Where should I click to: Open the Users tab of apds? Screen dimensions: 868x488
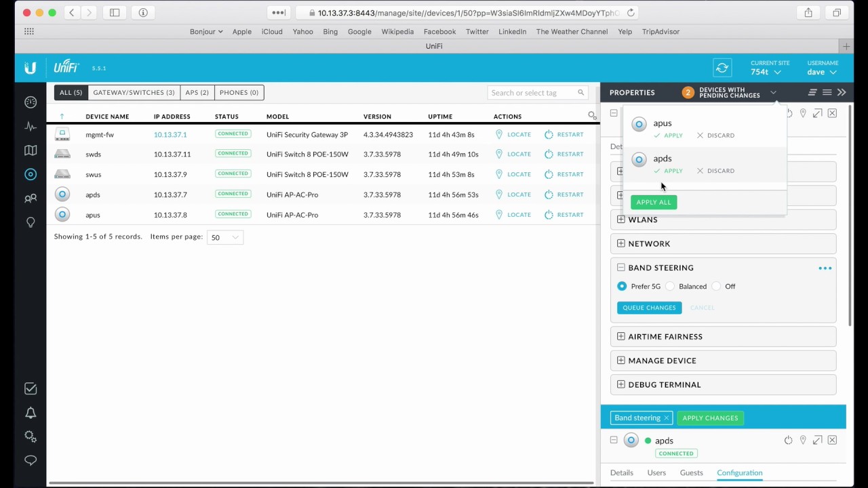pyautogui.click(x=656, y=472)
